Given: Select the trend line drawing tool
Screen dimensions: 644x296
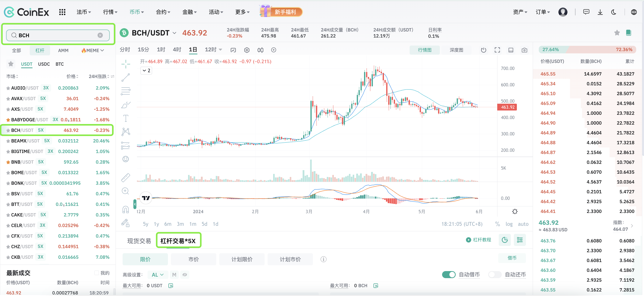Looking at the screenshot, I should click(126, 78).
